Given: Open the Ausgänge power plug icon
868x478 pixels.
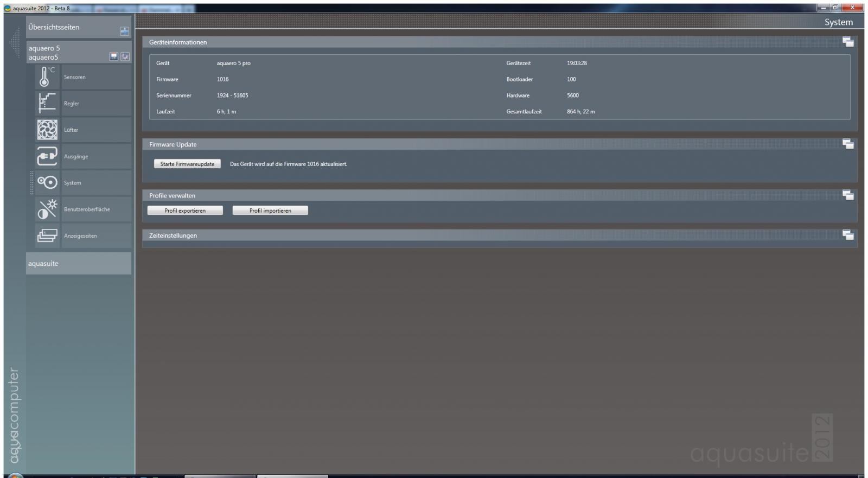Looking at the screenshot, I should (x=47, y=156).
